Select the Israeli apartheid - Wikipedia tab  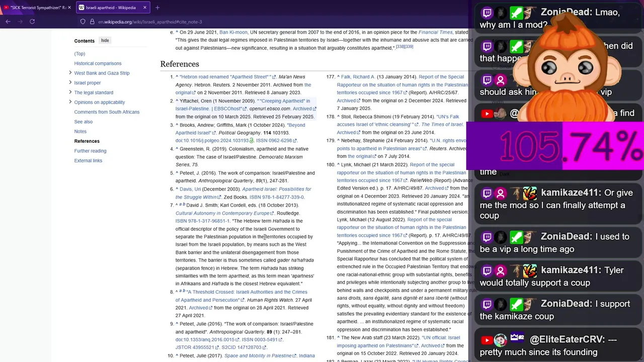[x=110, y=8]
